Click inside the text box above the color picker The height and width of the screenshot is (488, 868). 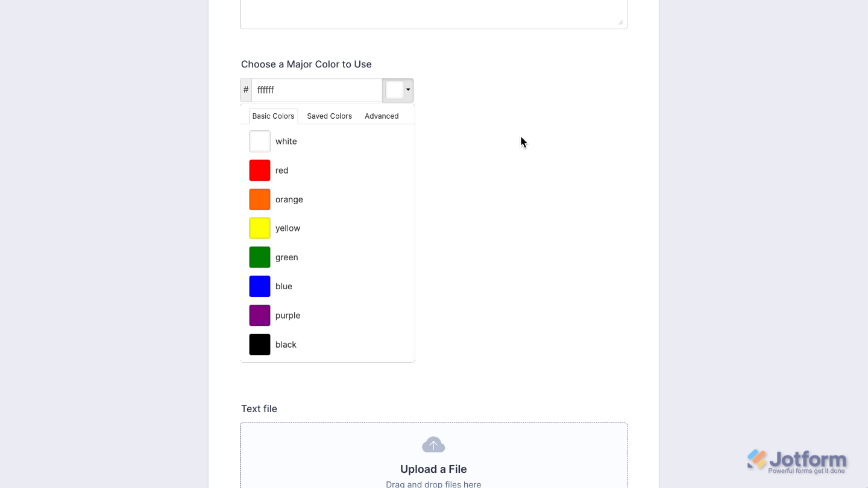433,11
